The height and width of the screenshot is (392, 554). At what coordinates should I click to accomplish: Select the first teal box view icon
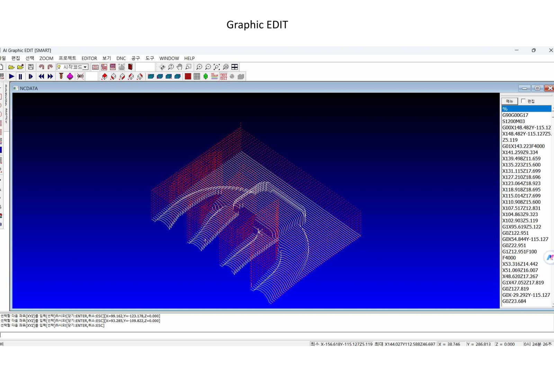(151, 76)
